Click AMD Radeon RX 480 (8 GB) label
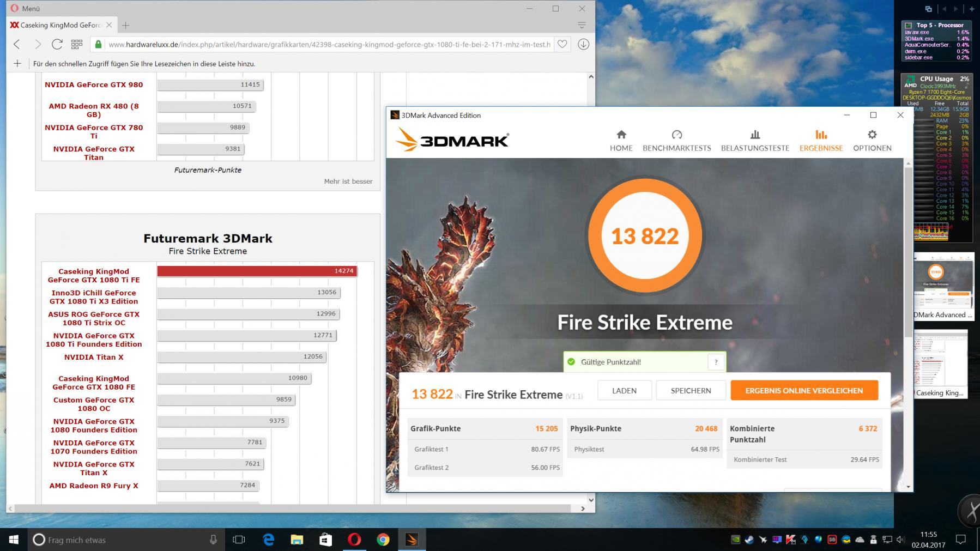Screen dimensions: 980x551 click(x=94, y=110)
